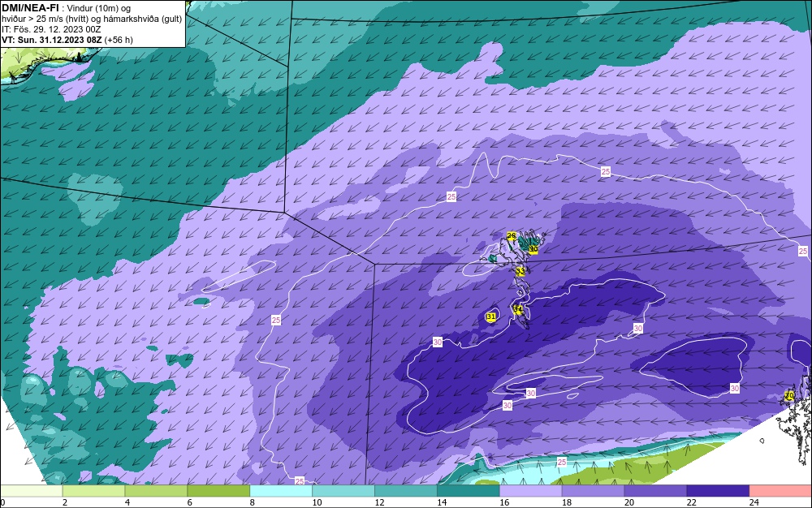
Task: Click legend scale label '20'
Action: point(629,502)
